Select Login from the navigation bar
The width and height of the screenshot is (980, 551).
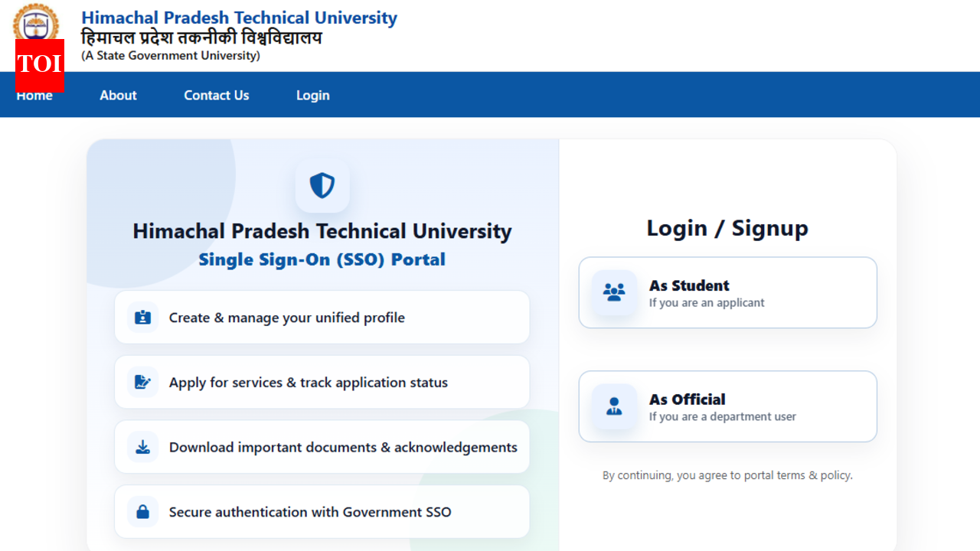tap(312, 95)
